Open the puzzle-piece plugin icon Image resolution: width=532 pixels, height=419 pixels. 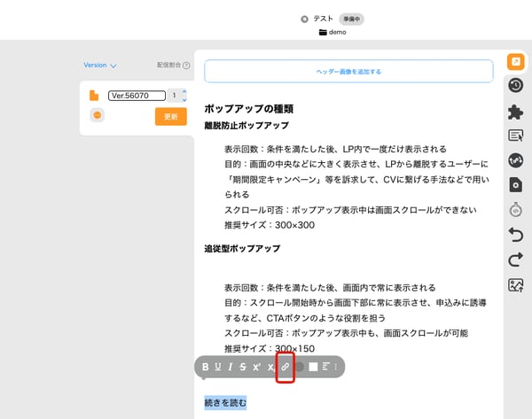point(515,112)
